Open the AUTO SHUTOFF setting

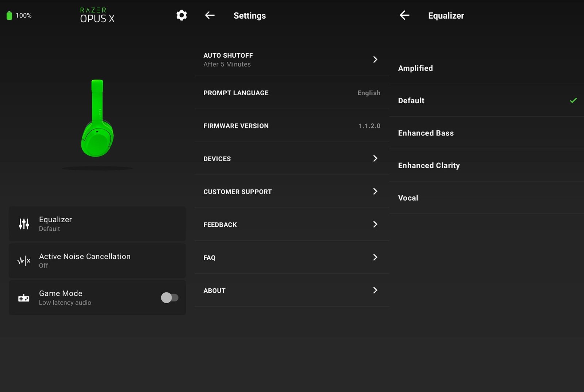[x=292, y=59]
